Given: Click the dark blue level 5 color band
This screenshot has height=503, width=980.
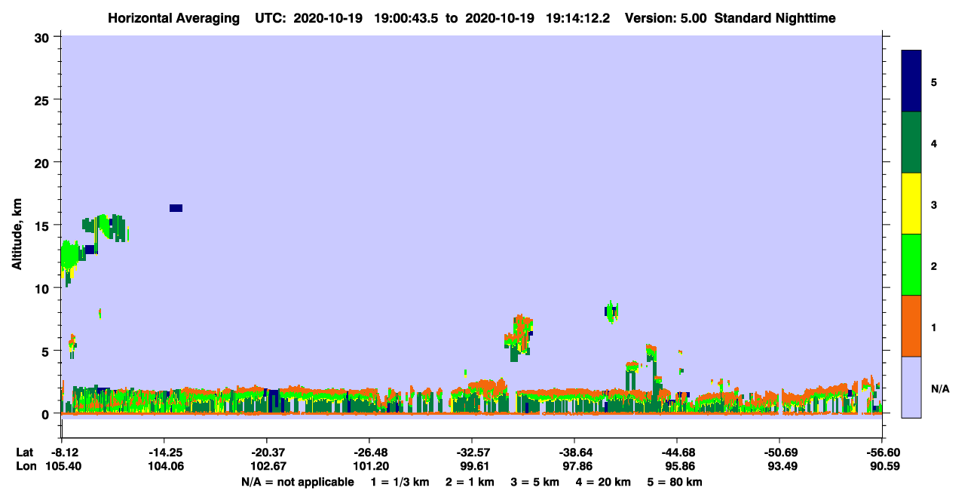Looking at the screenshot, I should point(911,81).
